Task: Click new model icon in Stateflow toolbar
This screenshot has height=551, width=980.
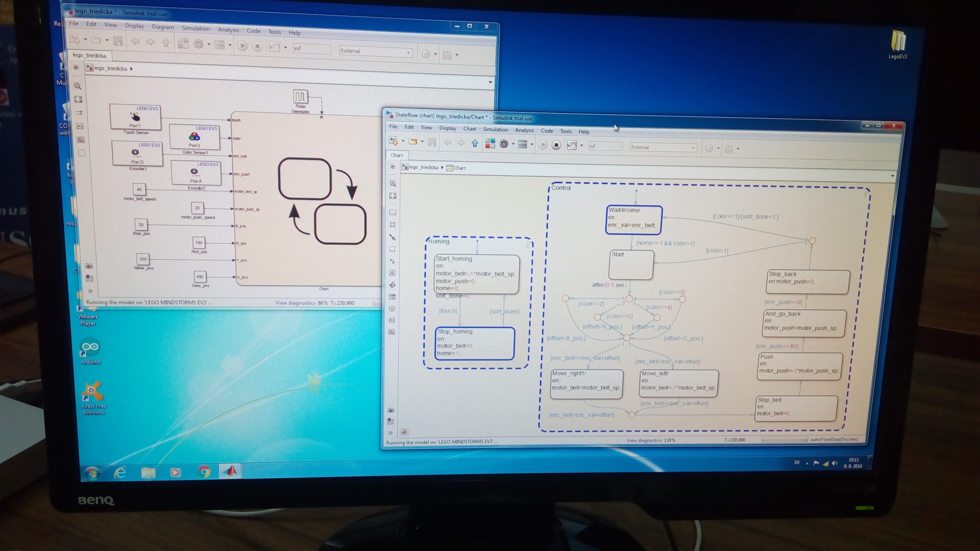Action: click(x=393, y=141)
